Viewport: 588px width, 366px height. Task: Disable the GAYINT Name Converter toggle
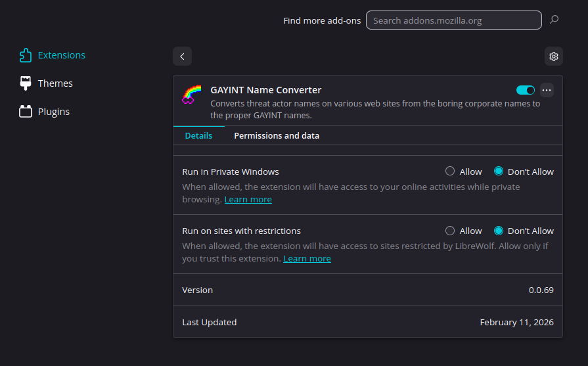(x=526, y=90)
